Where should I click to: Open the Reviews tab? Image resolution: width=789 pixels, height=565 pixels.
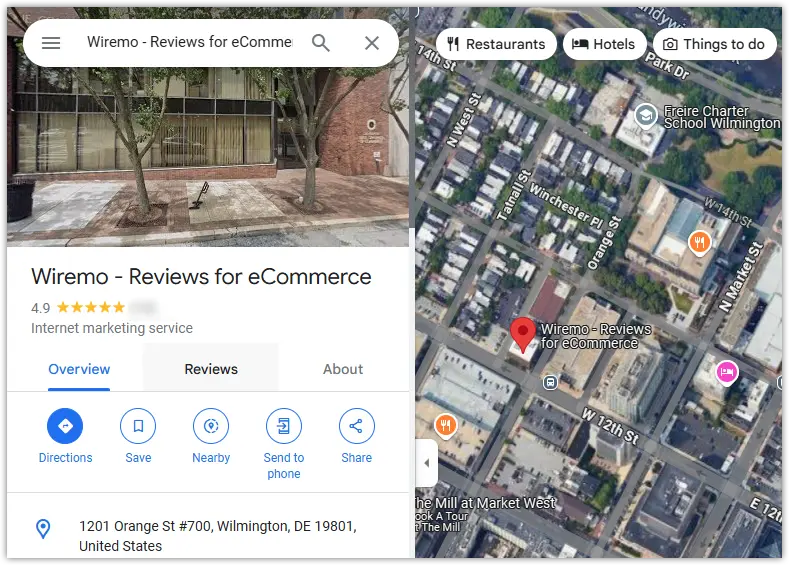click(x=211, y=369)
